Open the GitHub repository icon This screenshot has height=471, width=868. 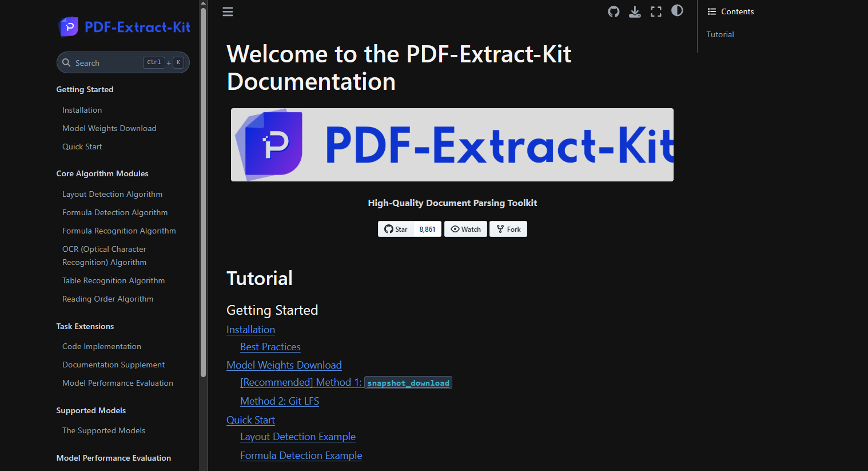tap(614, 11)
